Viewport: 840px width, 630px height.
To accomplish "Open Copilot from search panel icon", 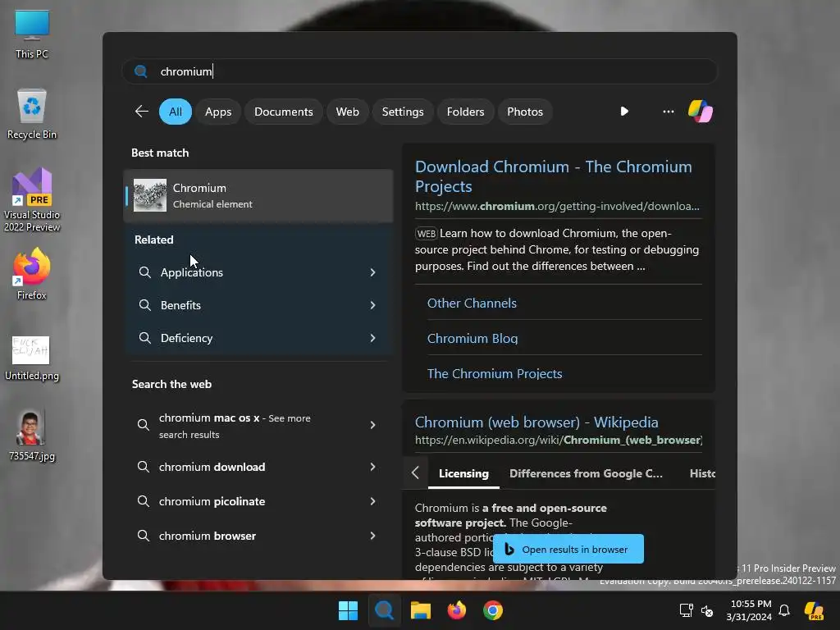I will coord(701,112).
